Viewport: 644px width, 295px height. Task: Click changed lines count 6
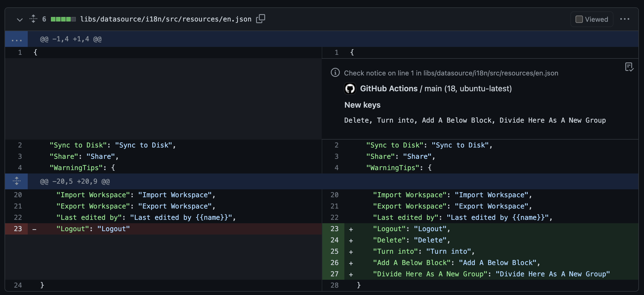(x=44, y=19)
